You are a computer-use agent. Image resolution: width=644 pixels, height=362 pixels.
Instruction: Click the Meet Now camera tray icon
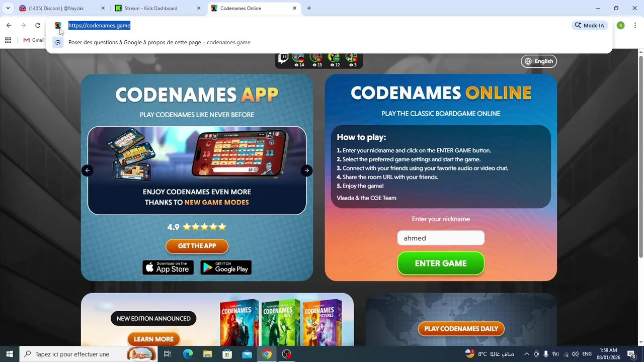pyautogui.click(x=536, y=354)
